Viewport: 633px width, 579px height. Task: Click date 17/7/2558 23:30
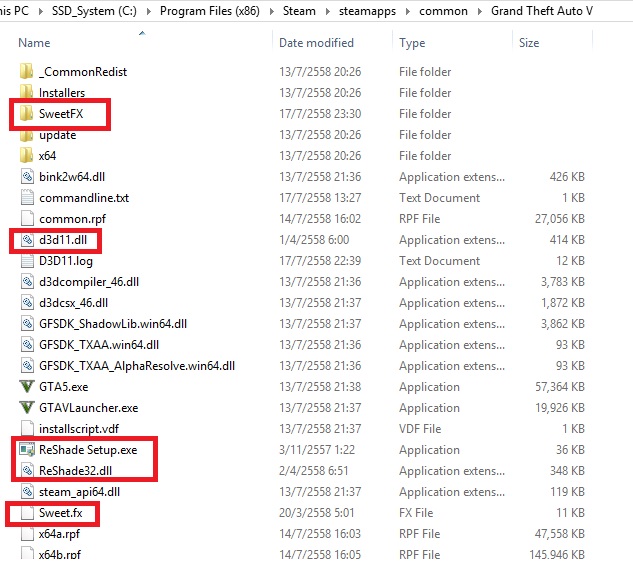click(x=320, y=114)
